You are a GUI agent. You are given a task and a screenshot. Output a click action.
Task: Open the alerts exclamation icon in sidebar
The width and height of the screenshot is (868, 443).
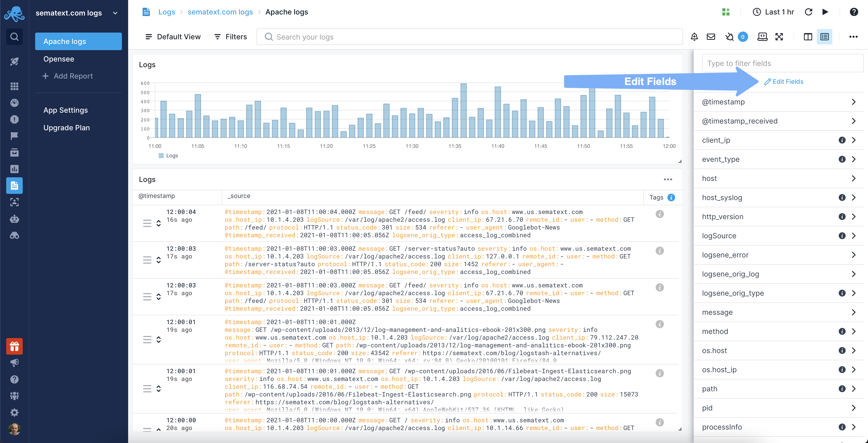point(14,119)
